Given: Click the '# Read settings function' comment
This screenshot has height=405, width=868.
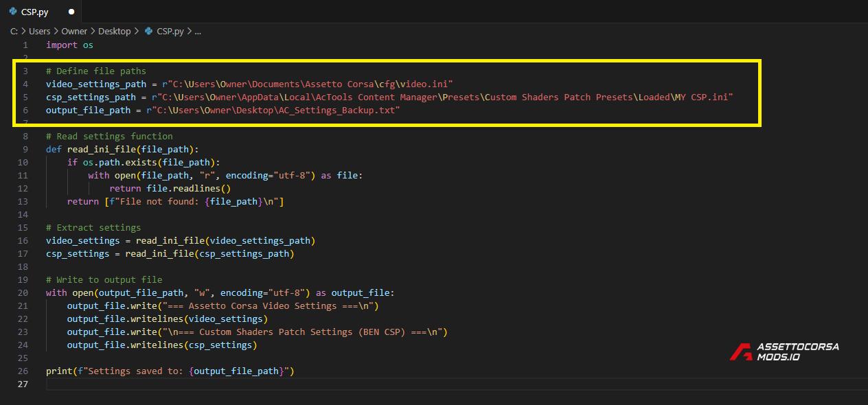Looking at the screenshot, I should (x=109, y=136).
